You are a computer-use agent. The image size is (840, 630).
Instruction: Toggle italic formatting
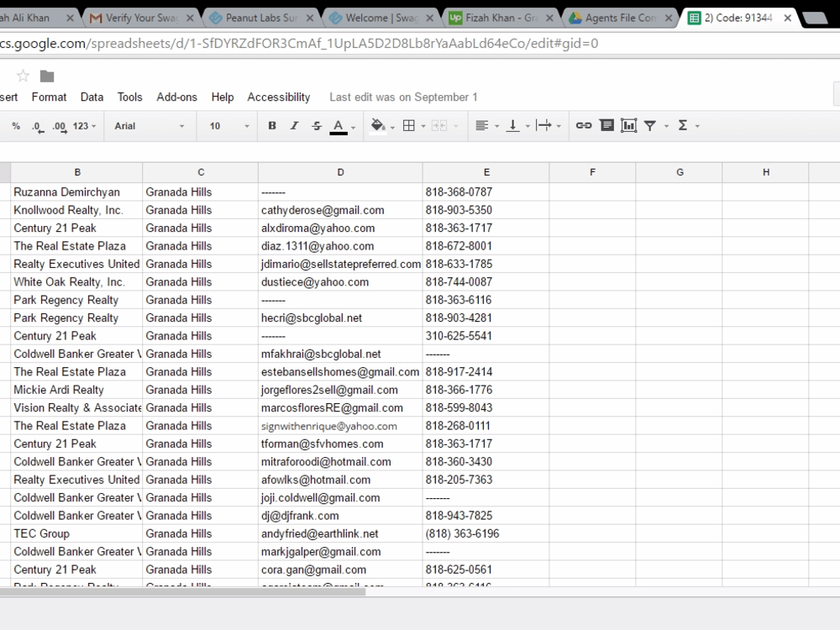coord(294,126)
